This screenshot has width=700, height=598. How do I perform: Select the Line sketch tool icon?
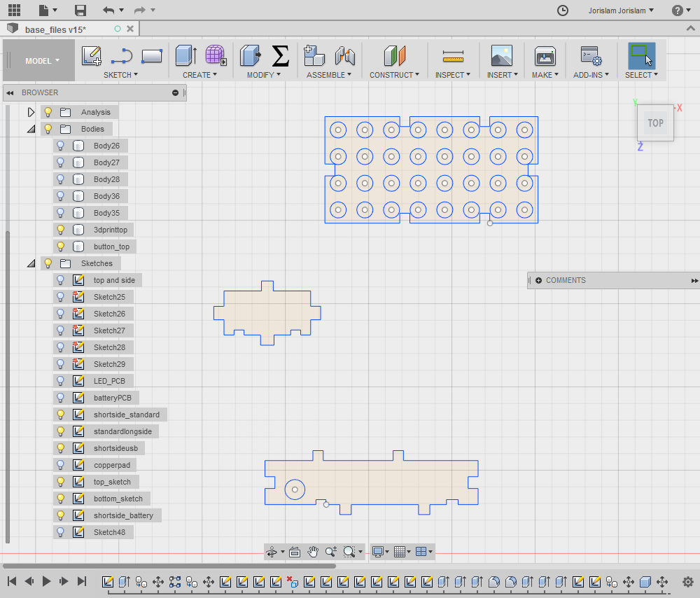click(x=121, y=56)
